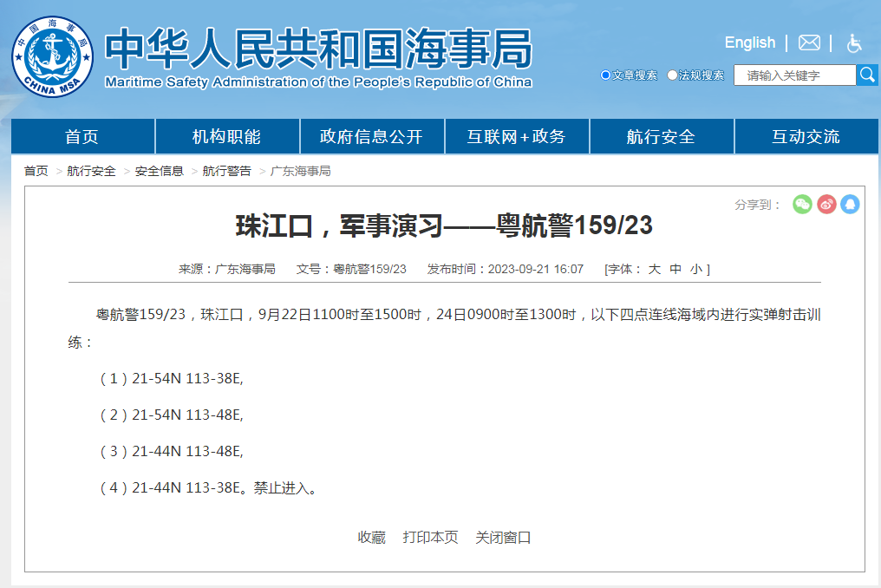Click the China MSA anchor logo

(x=53, y=56)
